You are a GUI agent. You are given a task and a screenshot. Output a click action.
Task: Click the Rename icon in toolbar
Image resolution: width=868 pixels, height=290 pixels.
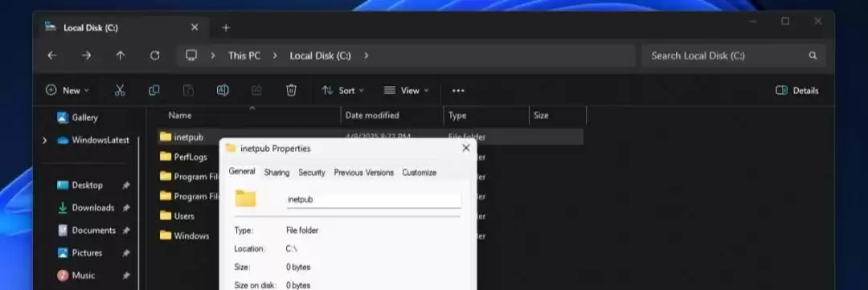click(x=223, y=90)
